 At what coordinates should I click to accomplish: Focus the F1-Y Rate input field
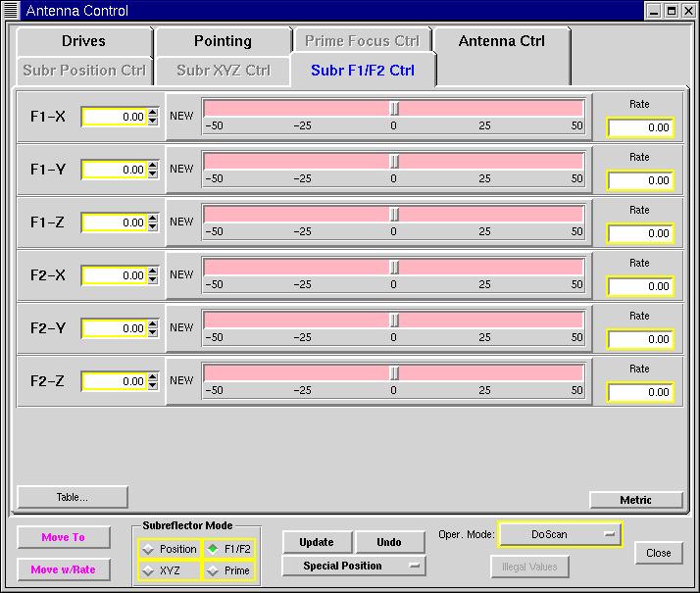point(640,180)
